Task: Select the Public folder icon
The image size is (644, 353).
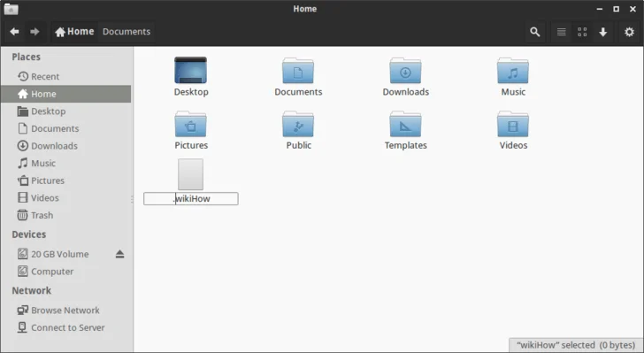Action: coord(298,124)
